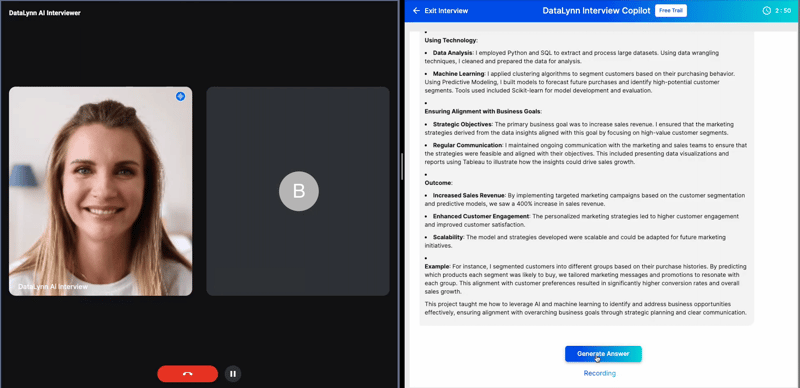Click the B avatar circle
This screenshot has width=800, height=388.
pyautogui.click(x=298, y=191)
